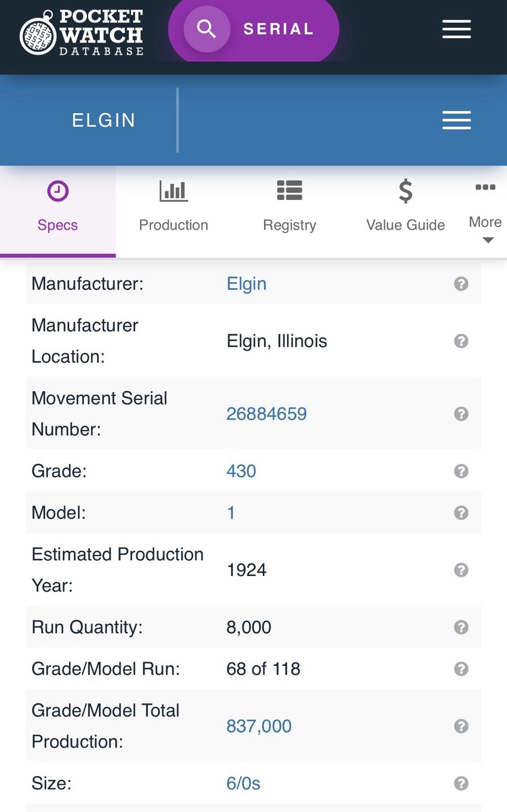Click the Specs clock icon
507x812 pixels.
[x=58, y=191]
